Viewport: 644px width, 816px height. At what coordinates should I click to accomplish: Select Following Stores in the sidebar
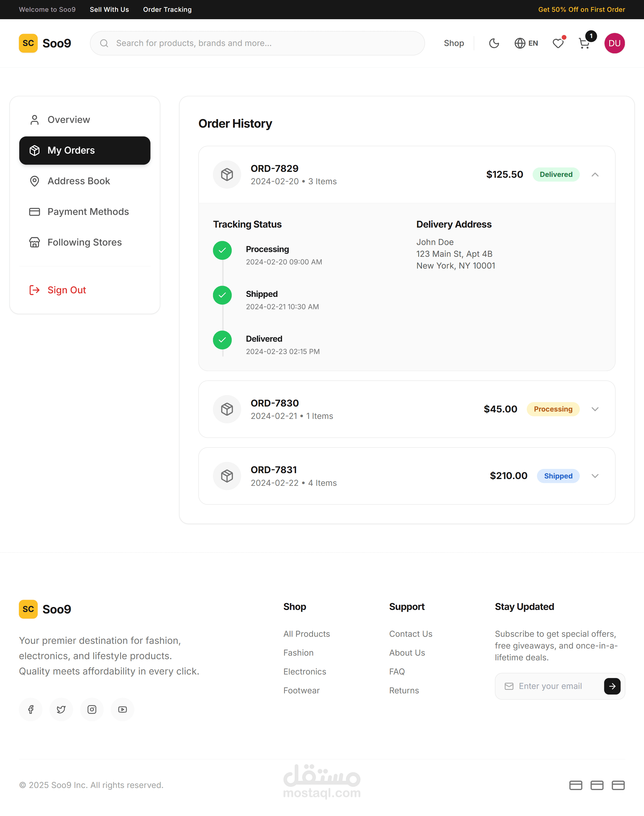(x=85, y=242)
